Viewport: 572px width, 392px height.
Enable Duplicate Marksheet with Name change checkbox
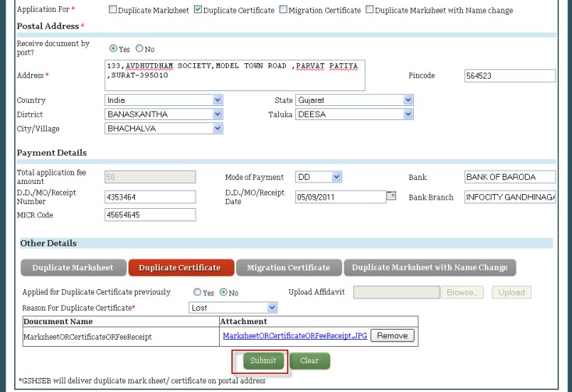[x=369, y=10]
